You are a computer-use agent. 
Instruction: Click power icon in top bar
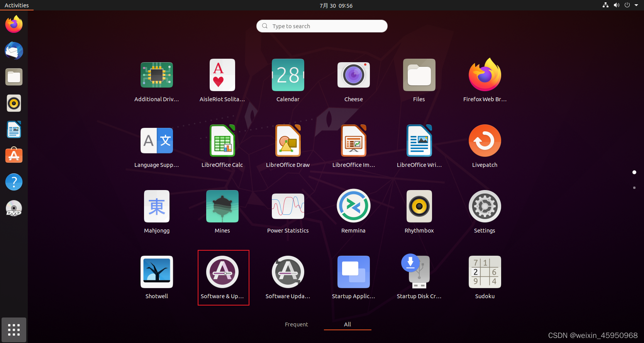(x=627, y=5)
